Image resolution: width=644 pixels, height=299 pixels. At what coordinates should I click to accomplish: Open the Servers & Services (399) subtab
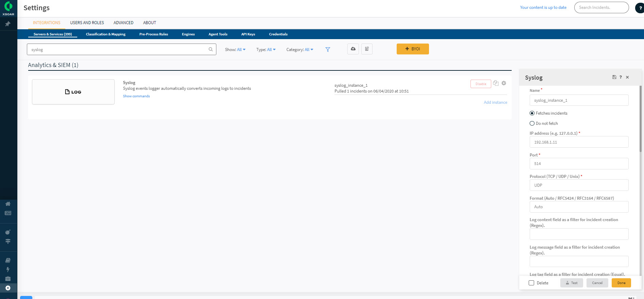point(53,34)
